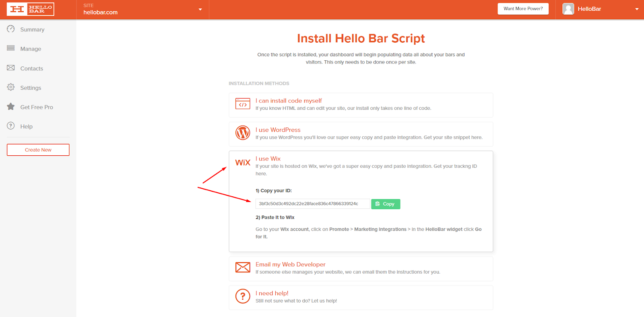644x317 pixels.
Task: Open Help in sidebar
Action: pos(27,126)
